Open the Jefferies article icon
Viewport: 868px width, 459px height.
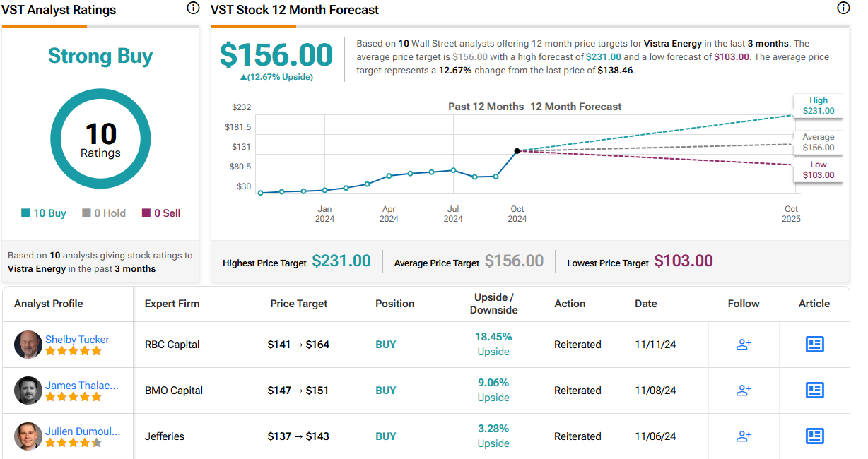(814, 436)
